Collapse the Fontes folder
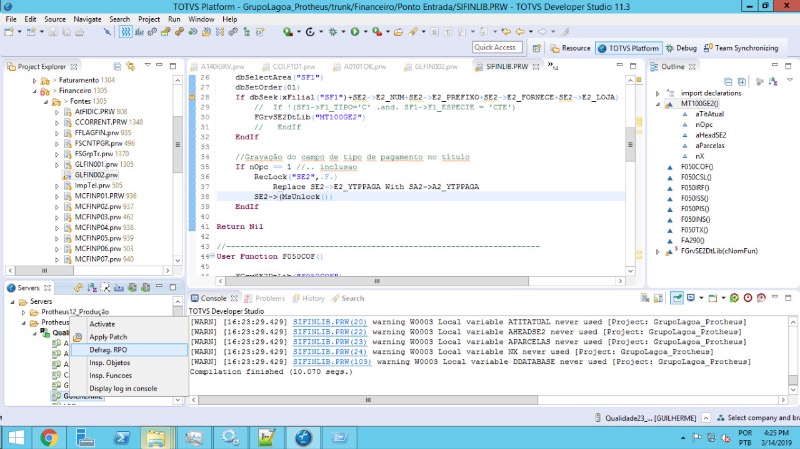The width and height of the screenshot is (800, 449). 45,102
